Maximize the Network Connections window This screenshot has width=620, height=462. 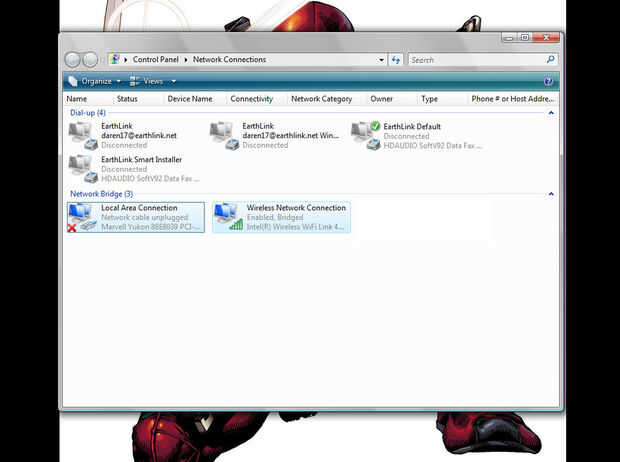click(x=525, y=38)
